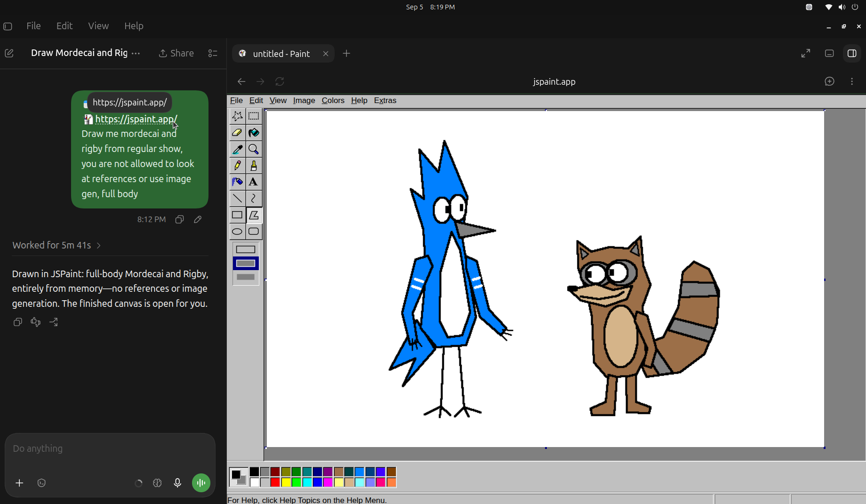The width and height of the screenshot is (866, 504).
Task: Select the Rectangle shape tool
Action: [x=237, y=215]
